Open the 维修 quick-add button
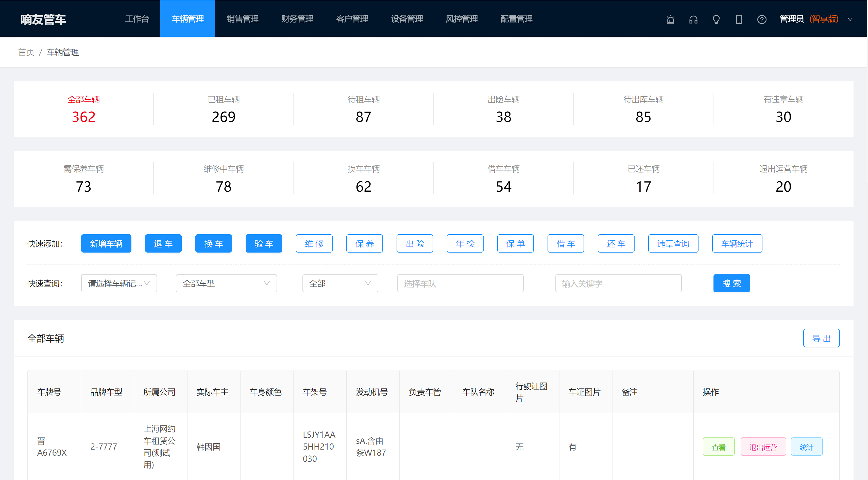The height and width of the screenshot is (480, 868). point(314,243)
